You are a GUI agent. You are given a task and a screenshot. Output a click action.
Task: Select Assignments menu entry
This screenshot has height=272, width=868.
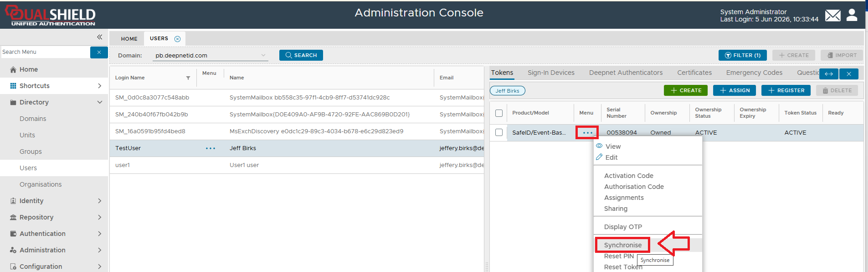point(624,198)
